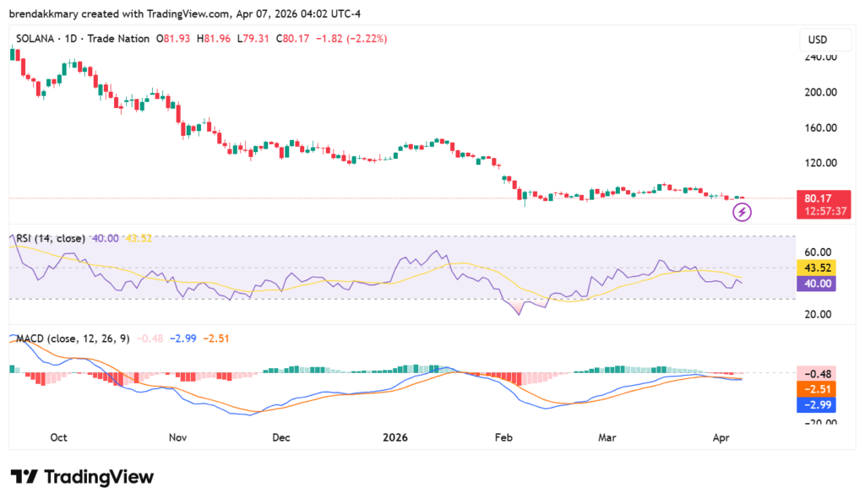The height and width of the screenshot is (504, 865).
Task: Click the red countdown price label 80.17
Action: (824, 205)
